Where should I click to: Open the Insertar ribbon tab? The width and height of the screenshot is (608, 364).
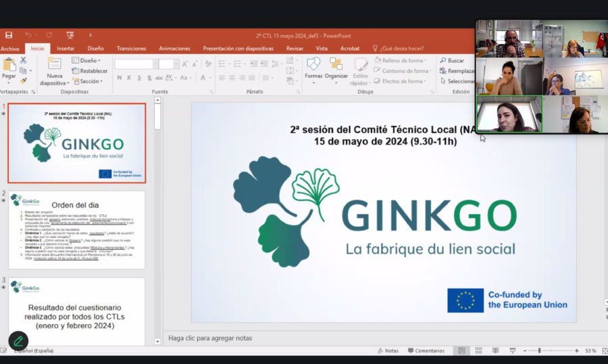pos(66,49)
